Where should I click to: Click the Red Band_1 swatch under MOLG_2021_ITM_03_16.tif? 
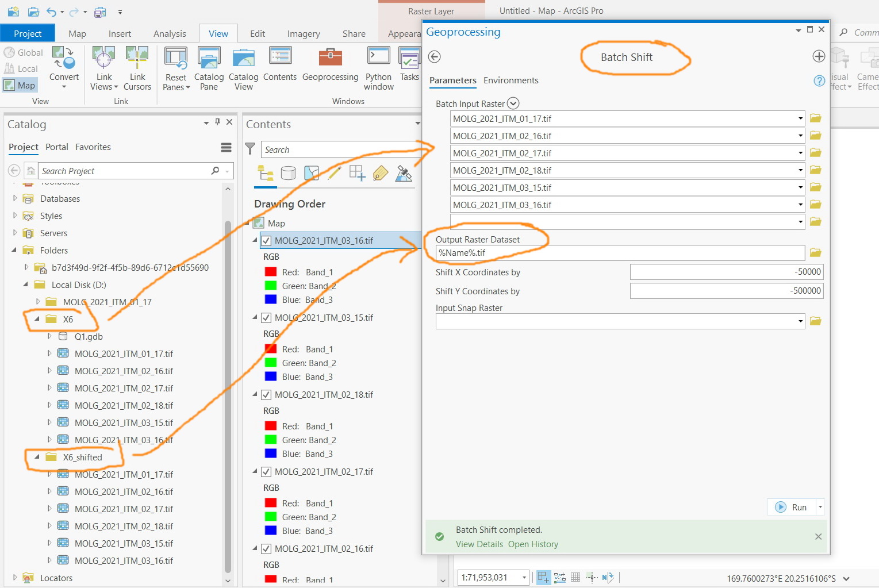[271, 272]
